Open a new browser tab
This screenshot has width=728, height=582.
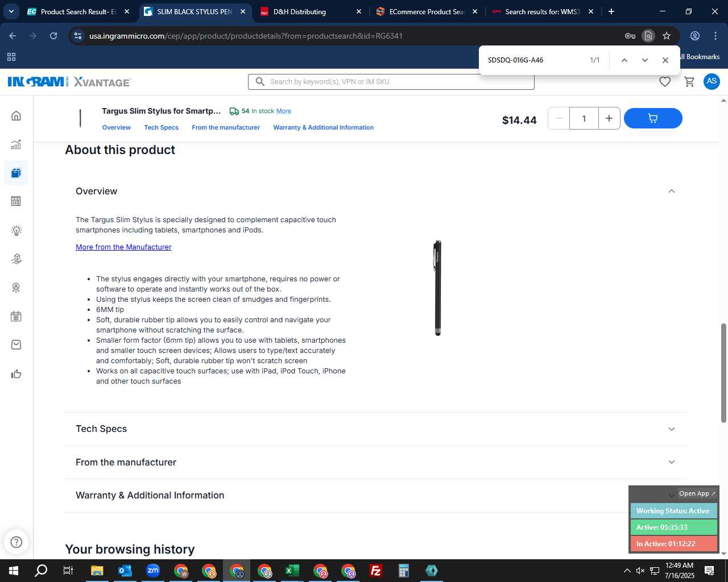coord(611,11)
